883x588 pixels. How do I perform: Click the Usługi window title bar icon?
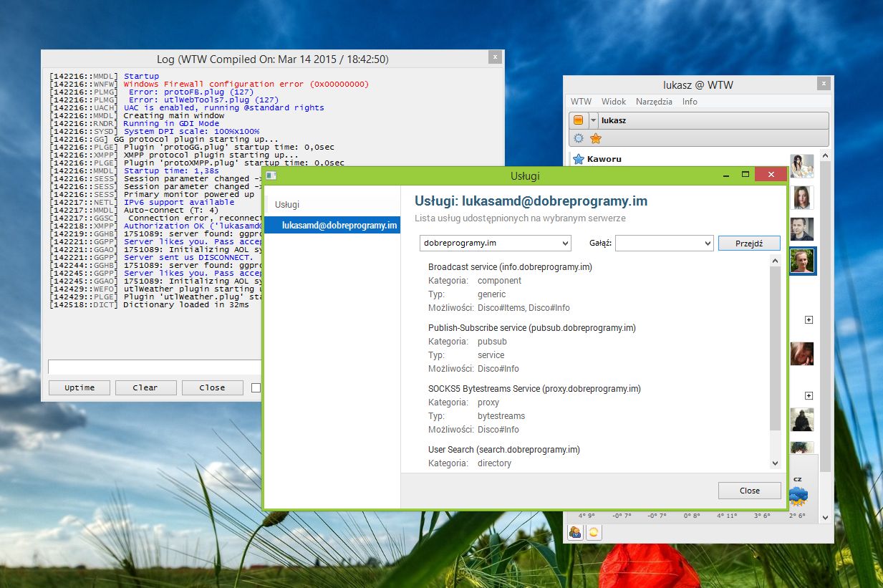coord(271,175)
